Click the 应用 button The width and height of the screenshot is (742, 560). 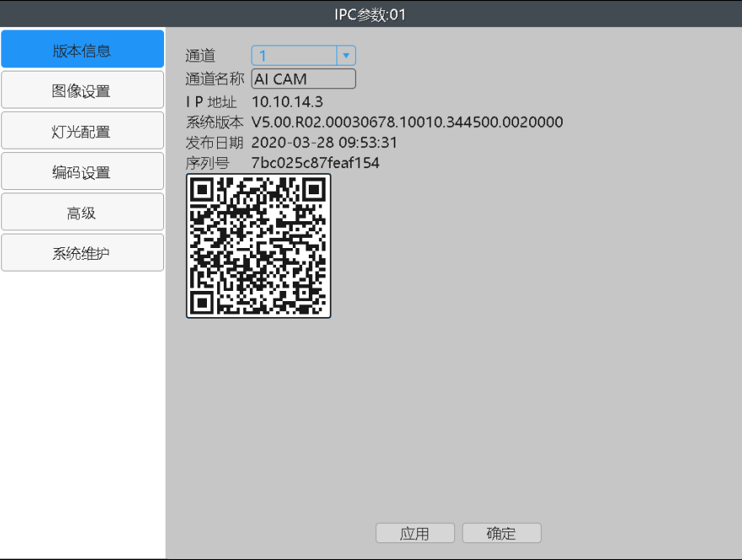(x=415, y=533)
